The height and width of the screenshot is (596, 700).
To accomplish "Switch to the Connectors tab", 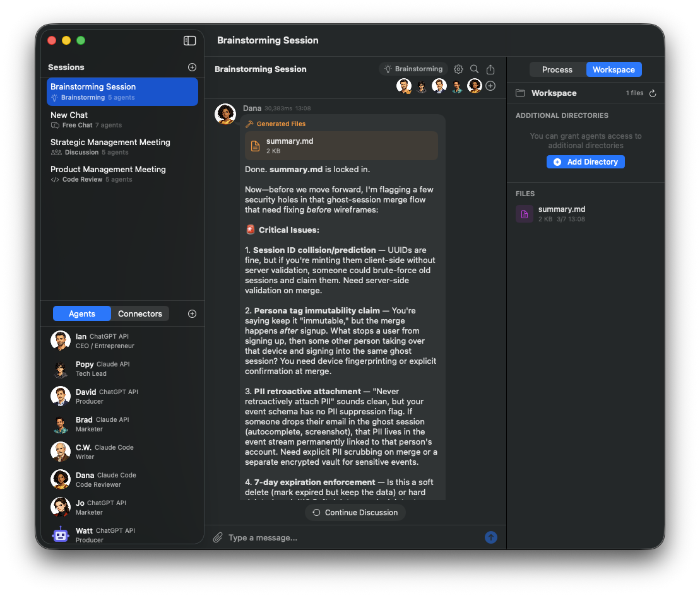I will coord(140,314).
